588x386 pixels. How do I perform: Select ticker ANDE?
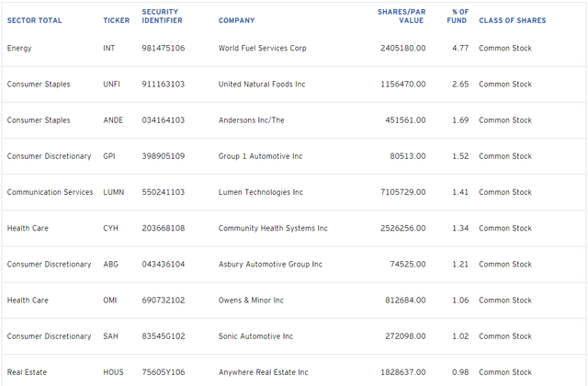click(113, 120)
